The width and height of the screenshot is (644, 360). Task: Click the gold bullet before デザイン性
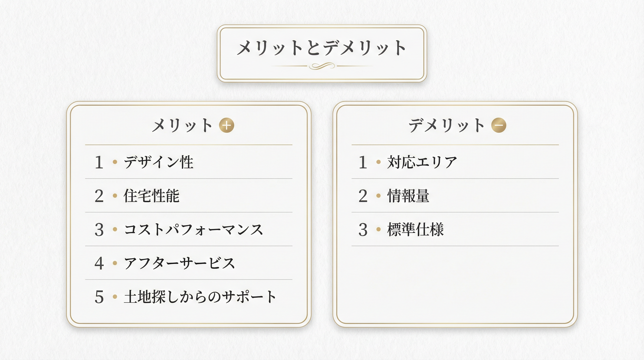point(115,162)
